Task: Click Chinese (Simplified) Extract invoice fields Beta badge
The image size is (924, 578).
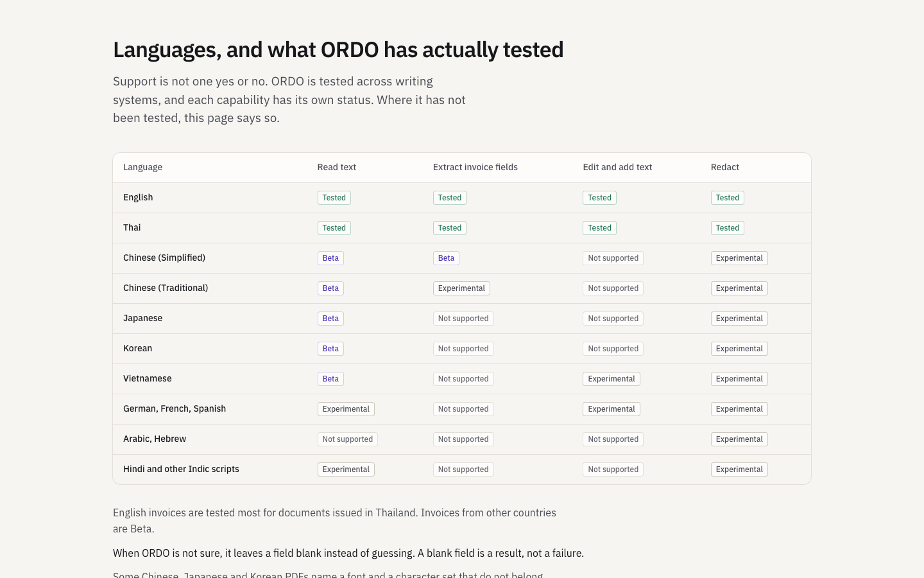Action: [x=446, y=258]
